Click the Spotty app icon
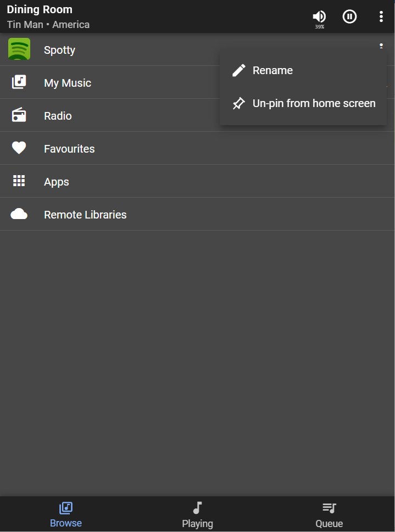Image resolution: width=395 pixels, height=532 pixels. coord(19,49)
